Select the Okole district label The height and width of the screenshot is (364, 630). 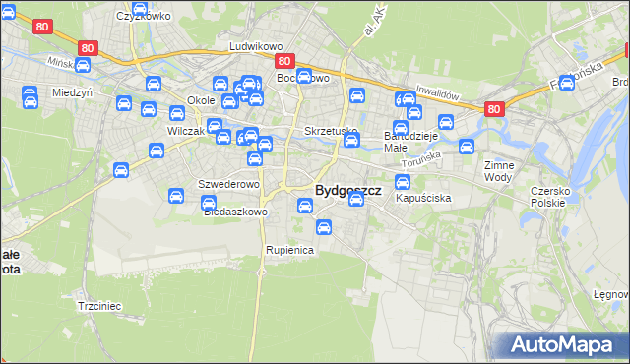[201, 100]
